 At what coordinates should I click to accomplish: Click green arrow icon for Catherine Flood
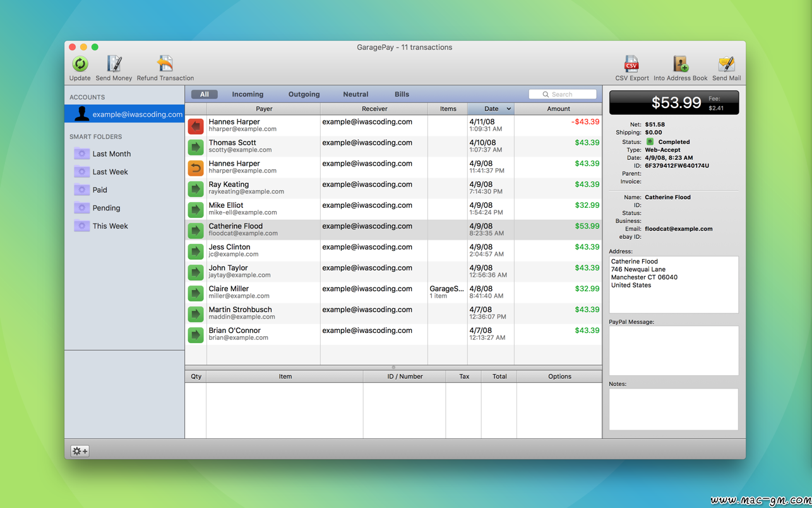(x=196, y=230)
